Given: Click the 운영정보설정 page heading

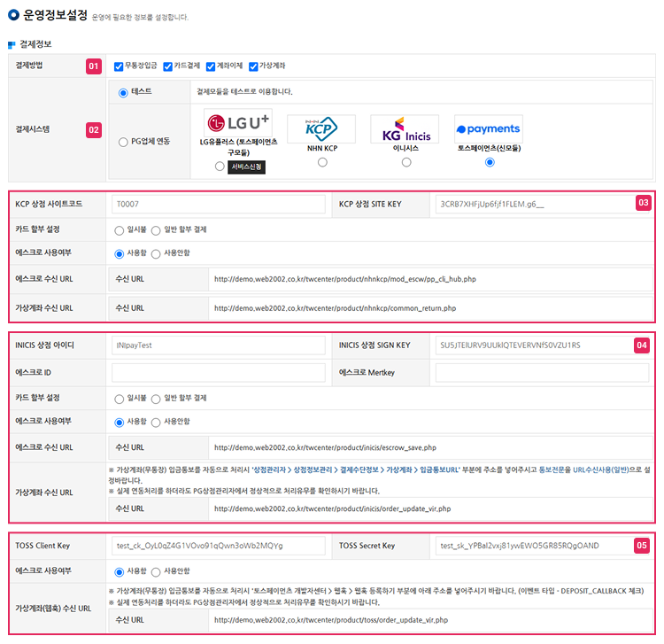Looking at the screenshot, I should point(55,15).
